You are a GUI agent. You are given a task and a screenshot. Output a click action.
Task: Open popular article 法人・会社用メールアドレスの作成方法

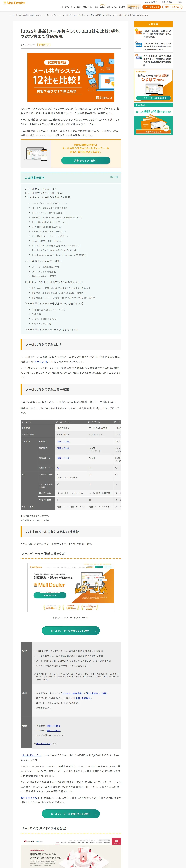[157, 60]
